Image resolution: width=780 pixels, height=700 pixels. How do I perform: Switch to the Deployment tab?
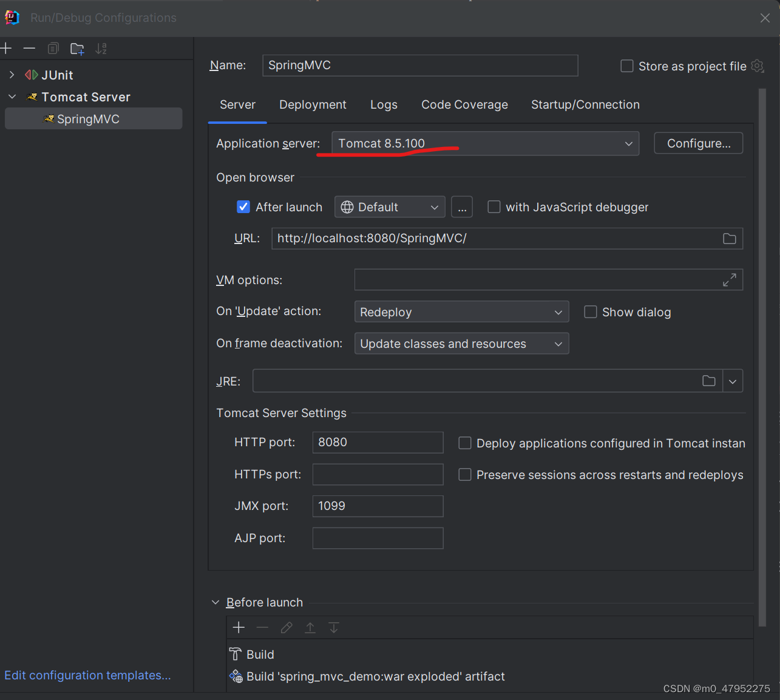click(313, 104)
